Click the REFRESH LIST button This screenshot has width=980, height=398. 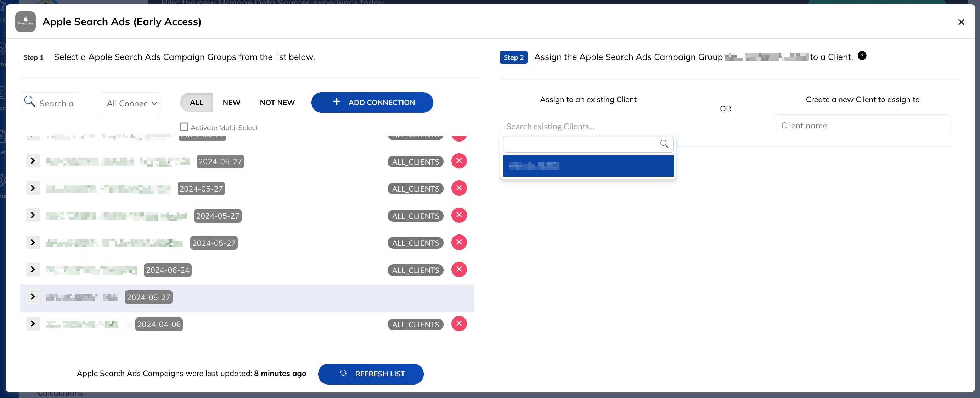click(371, 374)
